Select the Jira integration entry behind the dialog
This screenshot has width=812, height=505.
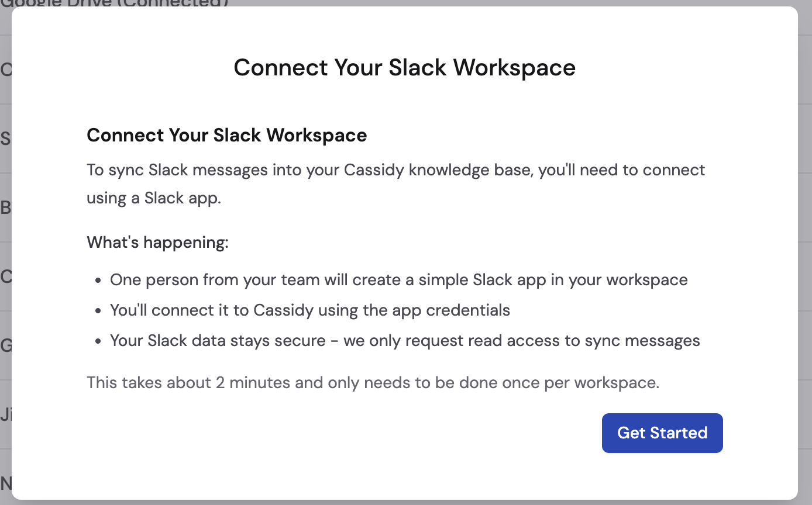pos(6,414)
